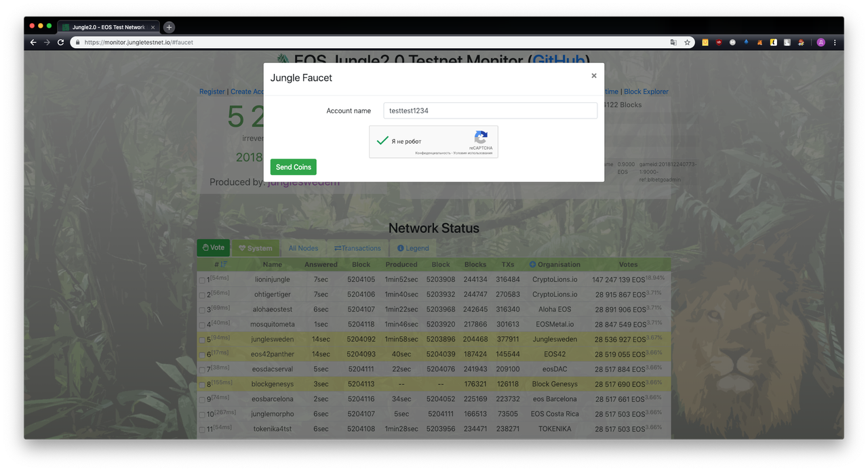Click organisation 'eosDAC'
The image size is (868, 471).
555,369
